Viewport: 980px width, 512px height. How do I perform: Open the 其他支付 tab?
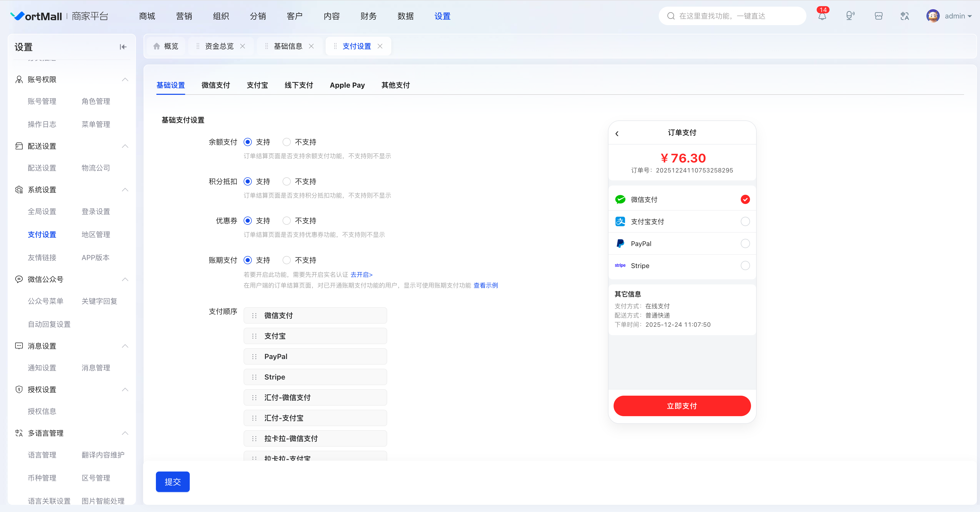pos(395,85)
